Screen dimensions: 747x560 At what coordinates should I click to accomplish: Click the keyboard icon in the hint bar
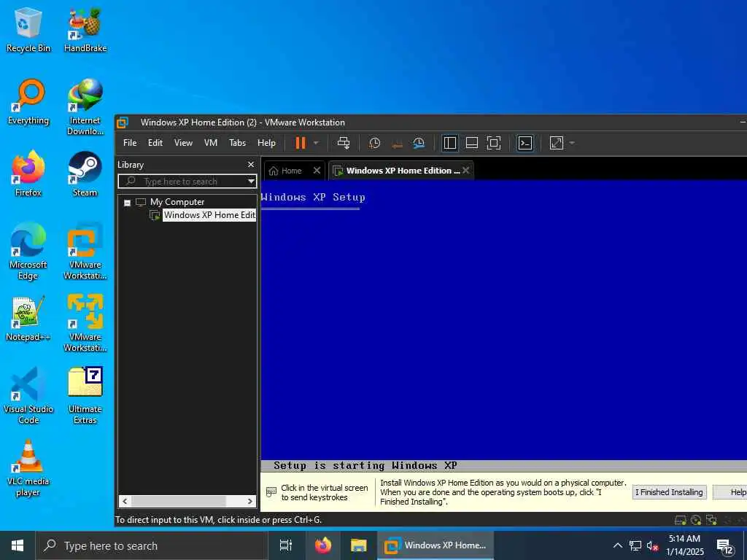271,492
